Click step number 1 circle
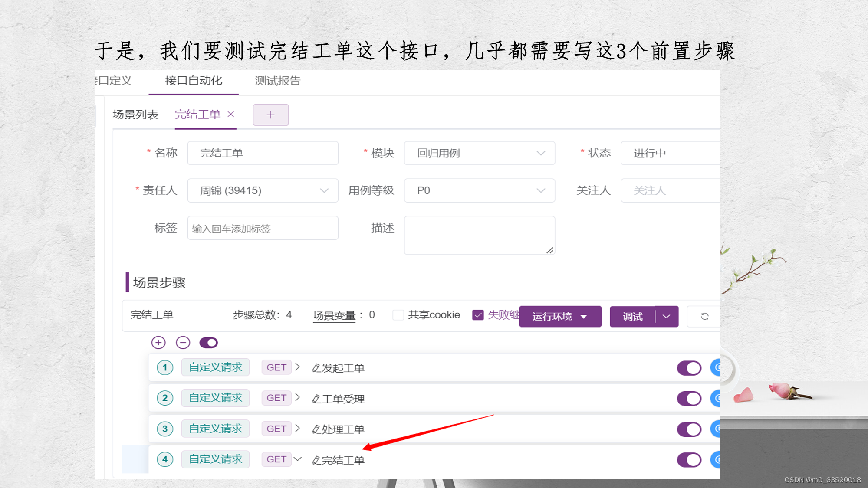 (165, 368)
